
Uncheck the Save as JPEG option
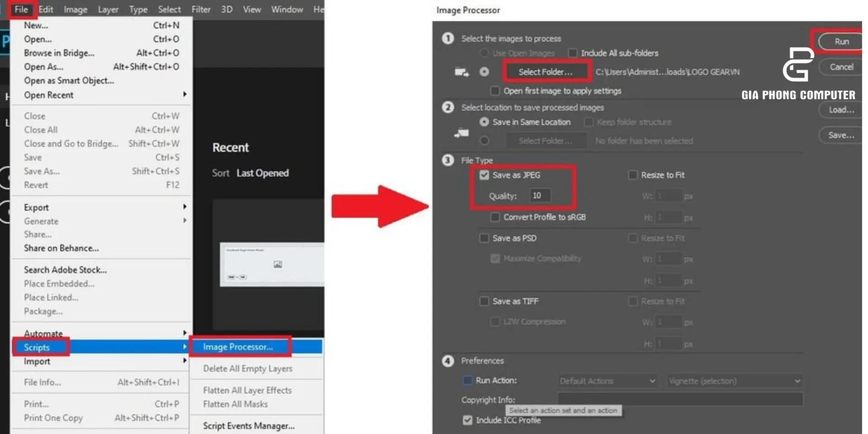484,175
